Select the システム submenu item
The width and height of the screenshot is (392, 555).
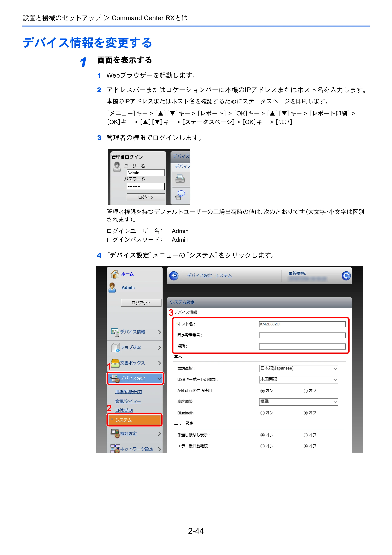[135, 420]
